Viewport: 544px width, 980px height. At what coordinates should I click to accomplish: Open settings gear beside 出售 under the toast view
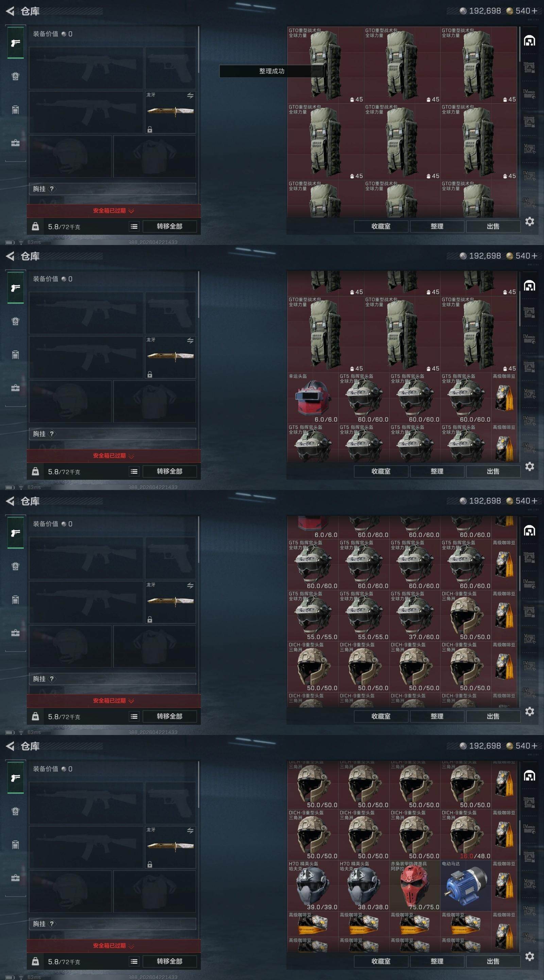[x=530, y=222]
